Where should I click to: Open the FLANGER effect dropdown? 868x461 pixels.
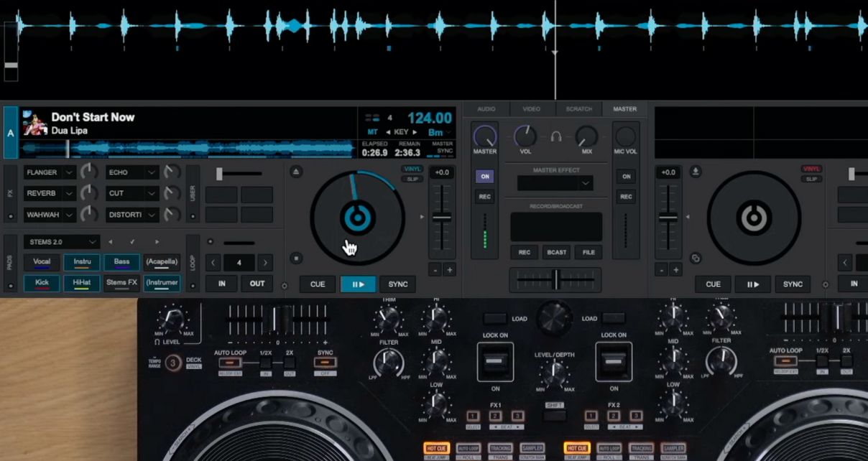(x=69, y=172)
